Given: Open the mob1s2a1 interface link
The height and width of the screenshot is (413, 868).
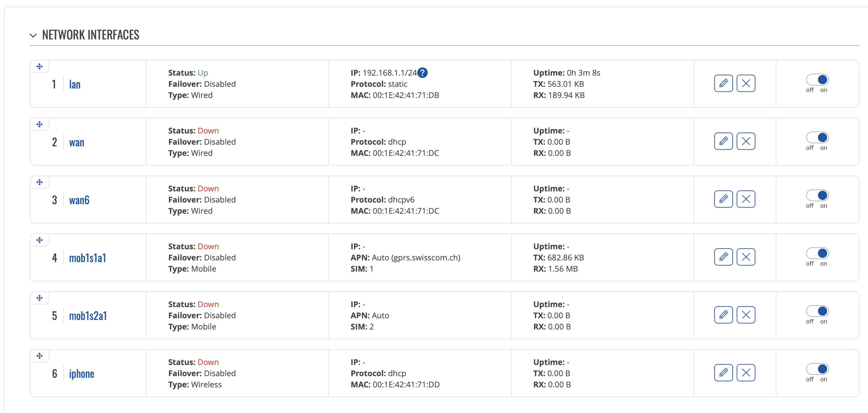Looking at the screenshot, I should (88, 316).
